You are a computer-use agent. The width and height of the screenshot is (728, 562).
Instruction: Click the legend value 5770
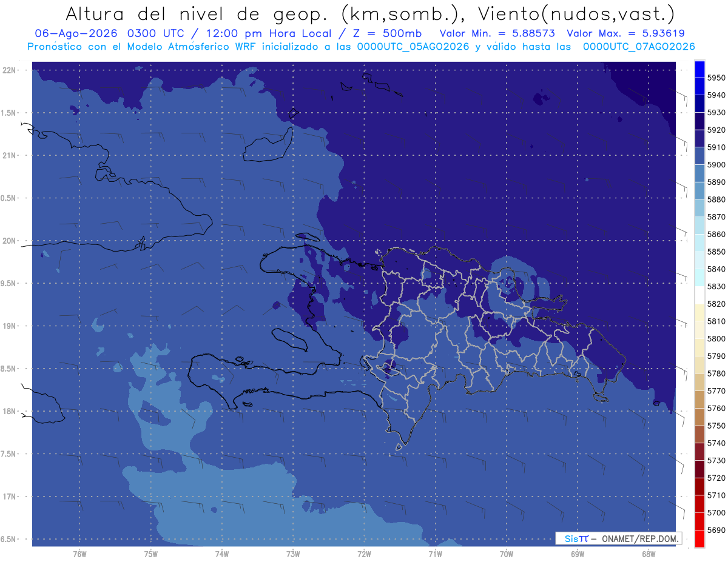716,390
